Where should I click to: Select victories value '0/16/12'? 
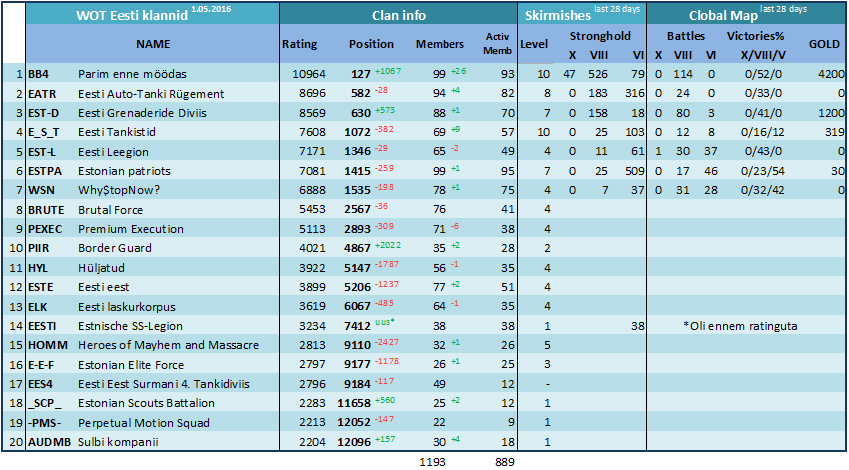(x=763, y=132)
